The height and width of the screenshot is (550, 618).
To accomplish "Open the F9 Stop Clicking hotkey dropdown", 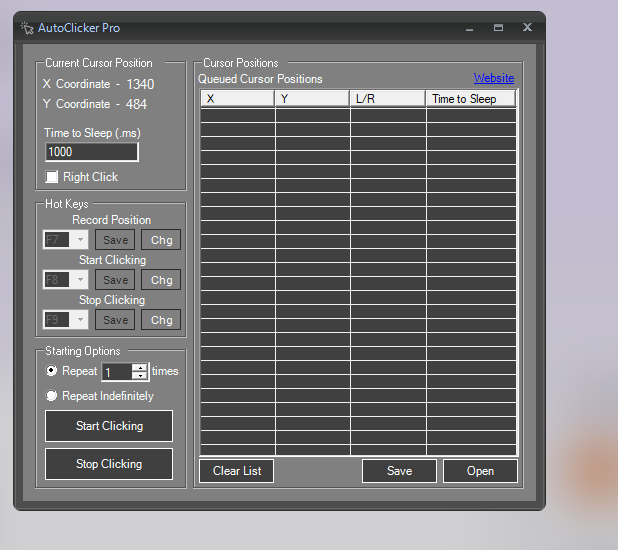I will (x=80, y=319).
